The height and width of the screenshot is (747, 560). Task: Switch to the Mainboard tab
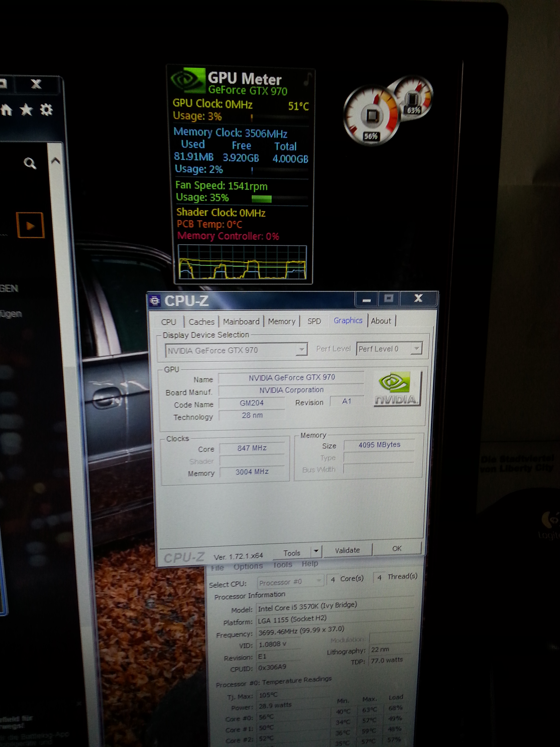pyautogui.click(x=241, y=322)
